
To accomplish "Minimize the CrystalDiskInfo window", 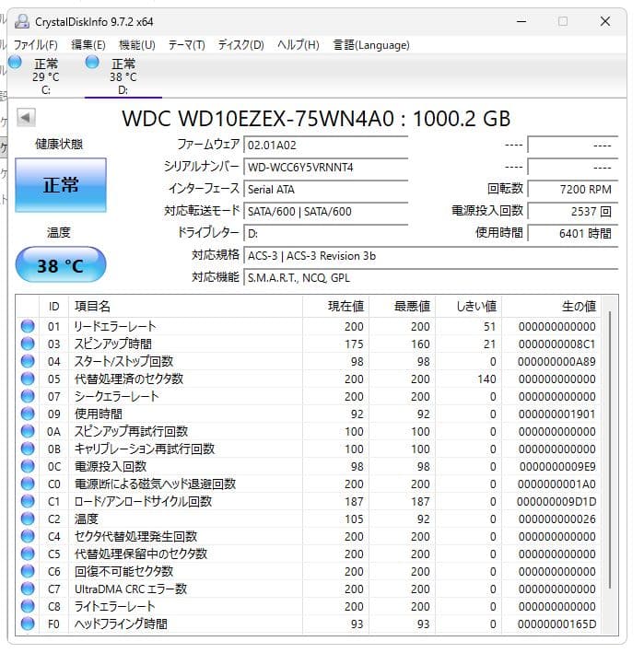I will pos(521,21).
